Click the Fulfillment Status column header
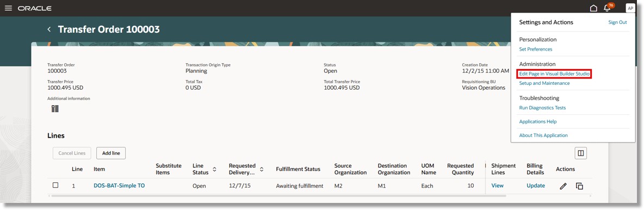 coord(298,169)
